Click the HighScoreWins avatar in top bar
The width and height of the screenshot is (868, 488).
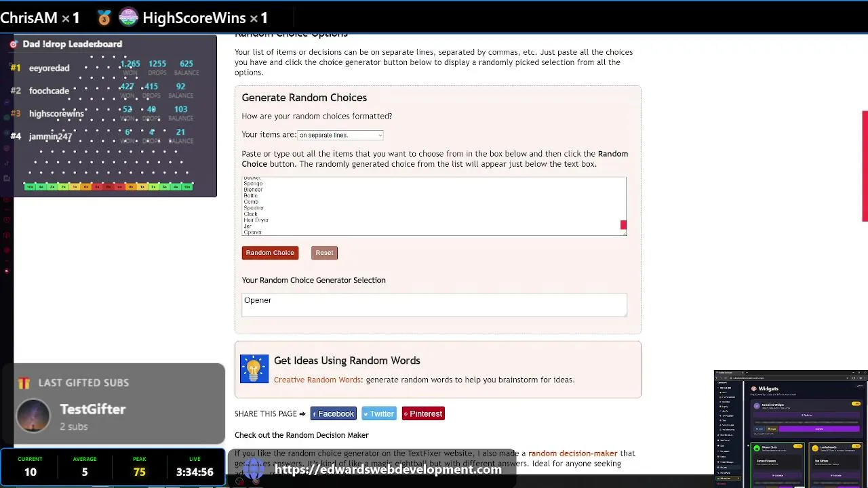(x=128, y=18)
